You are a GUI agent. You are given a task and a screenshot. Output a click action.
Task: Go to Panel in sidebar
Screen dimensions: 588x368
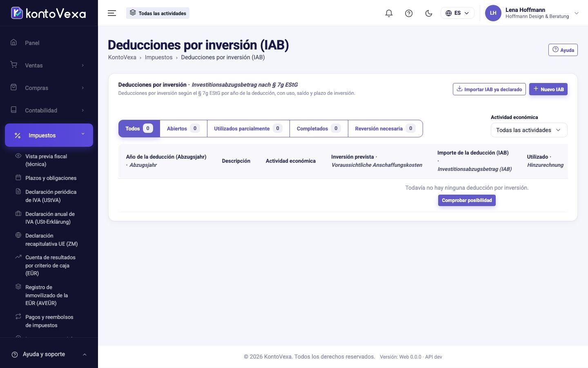[32, 43]
